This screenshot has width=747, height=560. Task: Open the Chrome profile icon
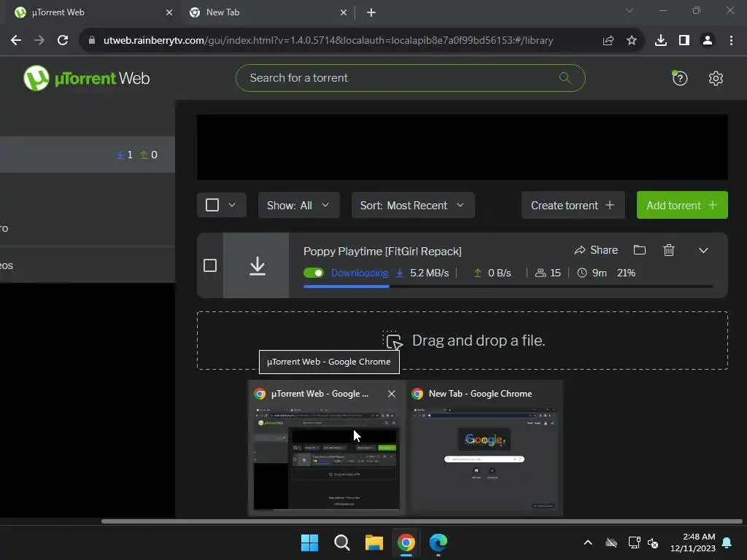(x=708, y=41)
